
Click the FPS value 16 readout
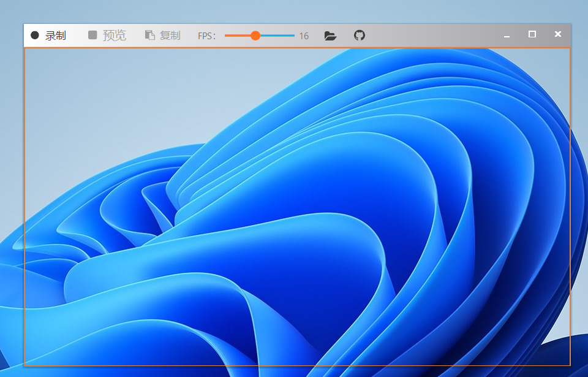pos(304,36)
